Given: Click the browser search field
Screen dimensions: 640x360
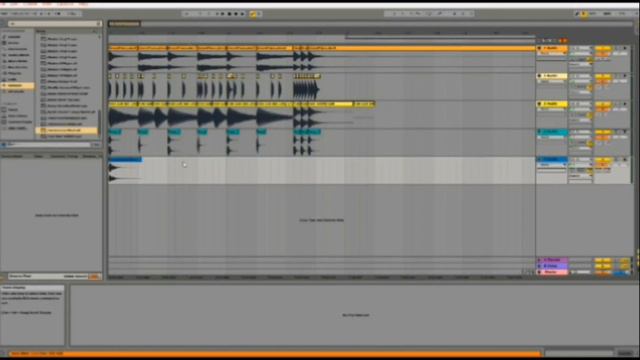Looking at the screenshot, I should (54, 24).
